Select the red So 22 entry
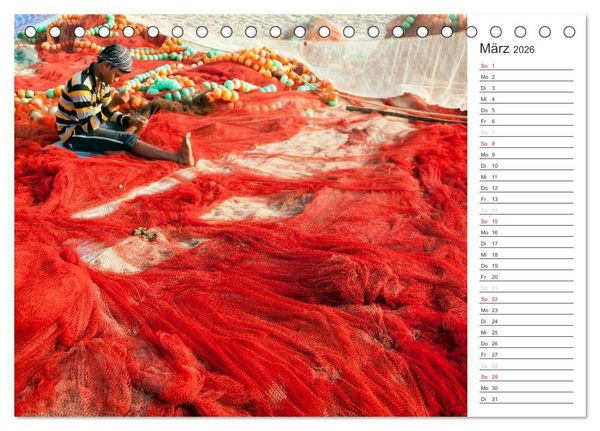This screenshot has height=431, width=600. pos(527,299)
